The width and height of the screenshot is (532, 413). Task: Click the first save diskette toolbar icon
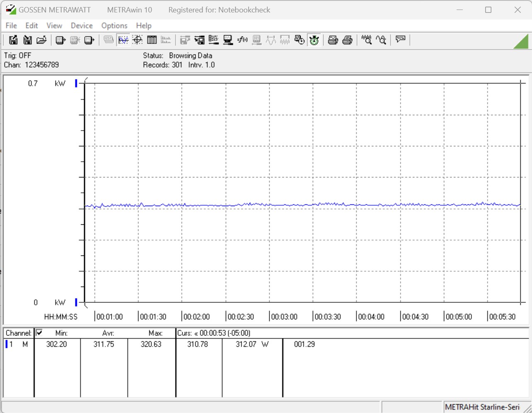point(13,40)
